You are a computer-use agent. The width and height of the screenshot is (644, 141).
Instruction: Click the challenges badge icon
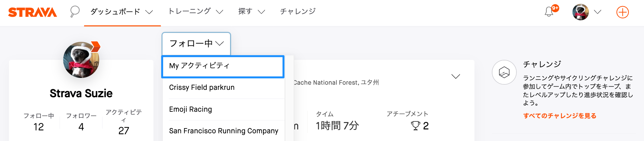pos(504,72)
